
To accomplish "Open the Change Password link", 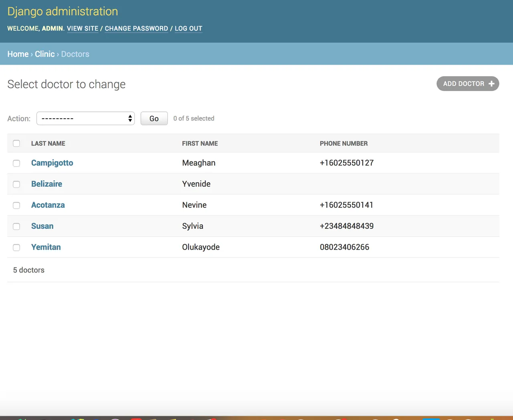I will coord(136,28).
